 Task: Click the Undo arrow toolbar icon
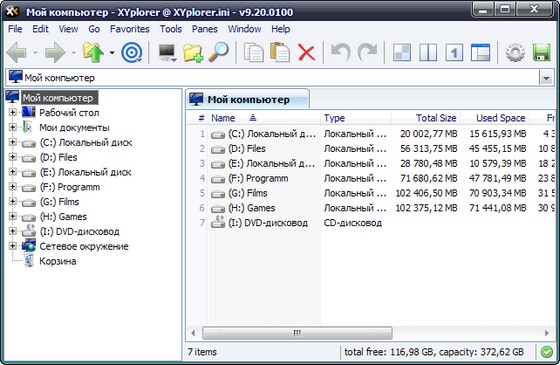point(340,53)
